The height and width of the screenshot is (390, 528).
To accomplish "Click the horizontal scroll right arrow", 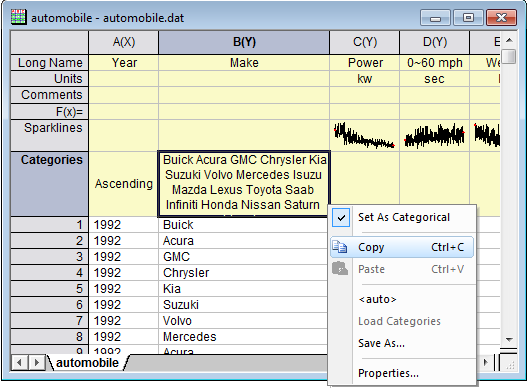I will 486,362.
